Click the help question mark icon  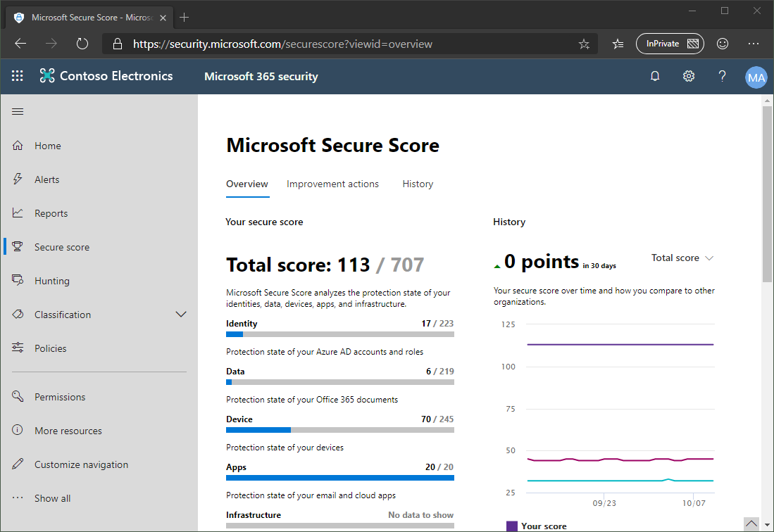[x=722, y=76]
